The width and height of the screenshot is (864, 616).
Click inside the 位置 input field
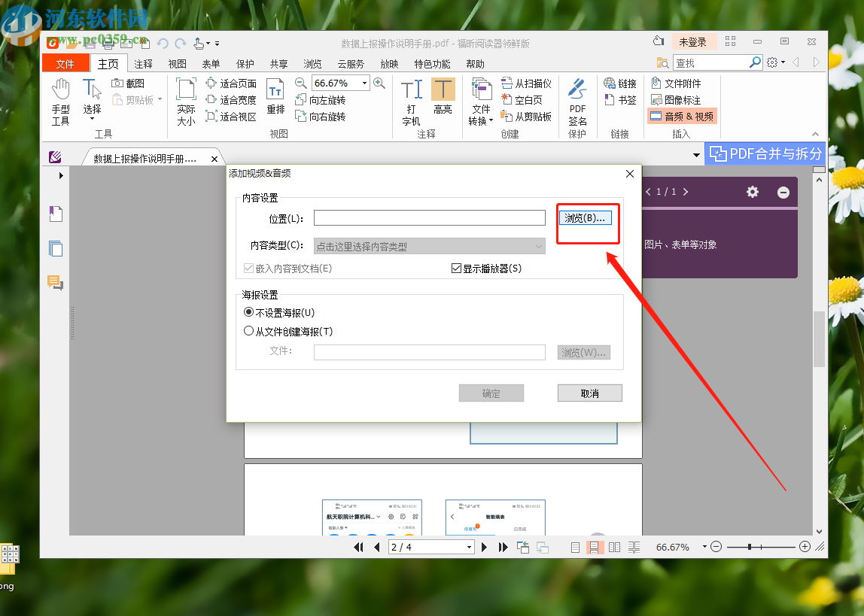pos(429,217)
